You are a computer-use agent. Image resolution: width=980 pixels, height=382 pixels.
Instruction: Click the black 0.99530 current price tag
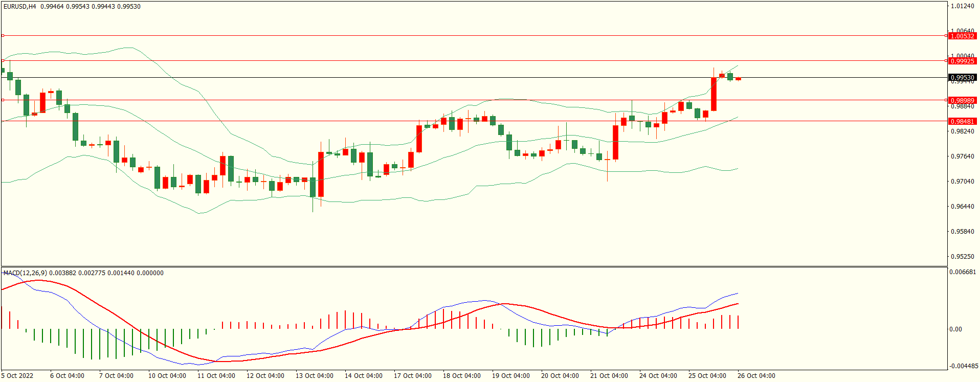tap(962, 78)
